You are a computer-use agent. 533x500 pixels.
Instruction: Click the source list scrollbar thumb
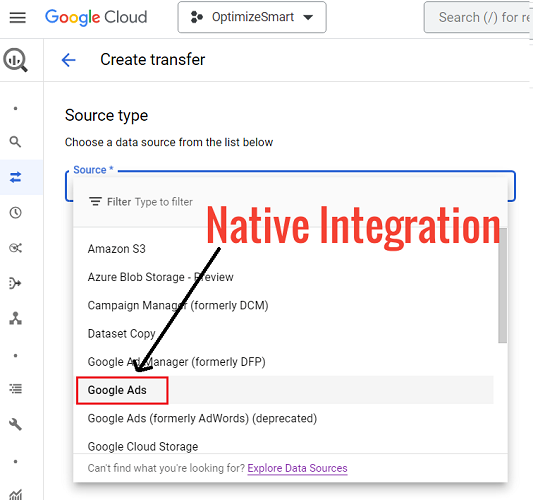coord(502,286)
